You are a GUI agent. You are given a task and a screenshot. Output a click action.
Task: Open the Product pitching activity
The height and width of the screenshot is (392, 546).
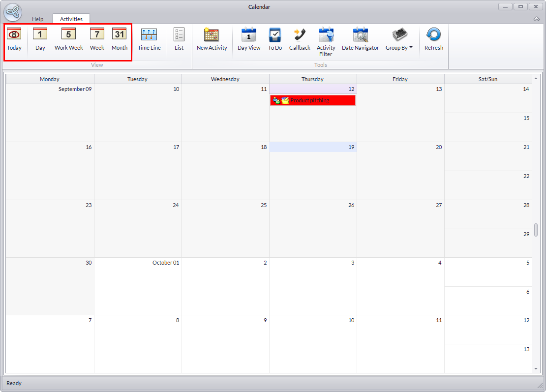click(x=313, y=100)
